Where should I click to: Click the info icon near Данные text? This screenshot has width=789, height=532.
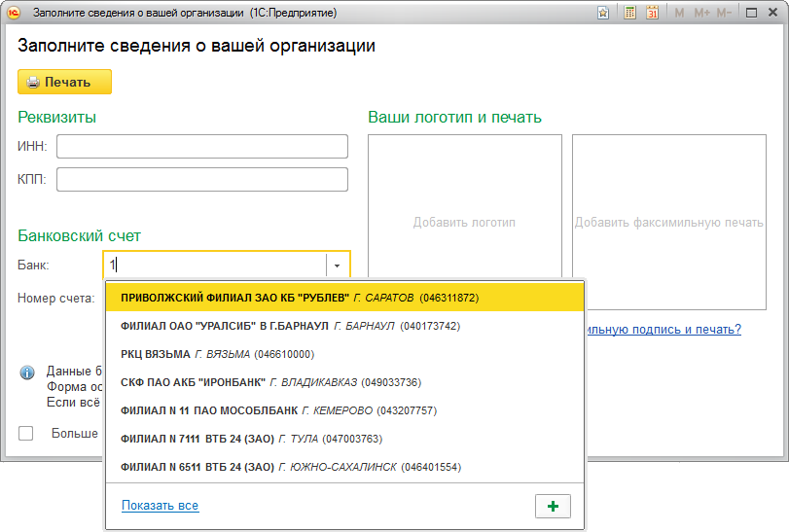pyautogui.click(x=27, y=372)
